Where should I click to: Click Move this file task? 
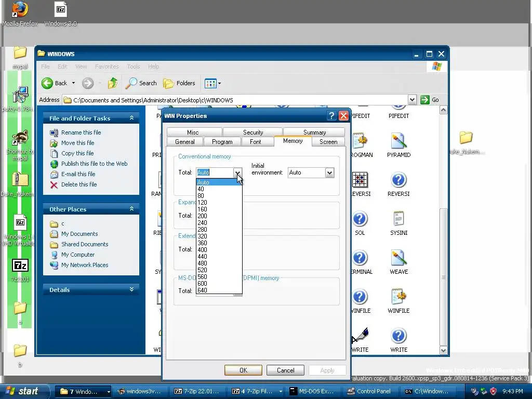(77, 143)
